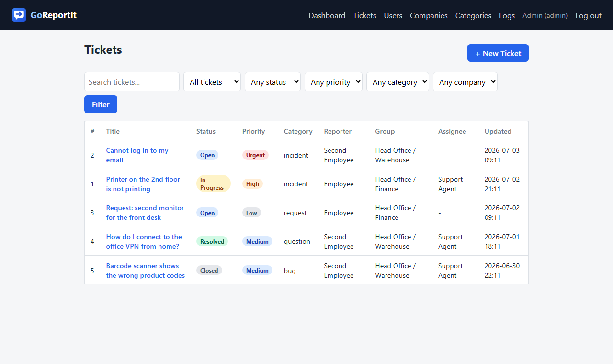Expand the Any status filter
The image size is (613, 364).
[x=272, y=82]
